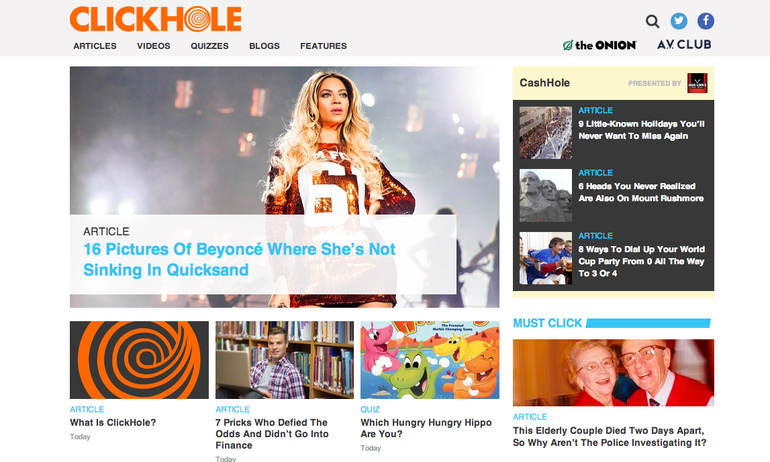Open 7 Pricks Who Defied Odds article
This screenshot has height=462, width=770.
tap(272, 434)
